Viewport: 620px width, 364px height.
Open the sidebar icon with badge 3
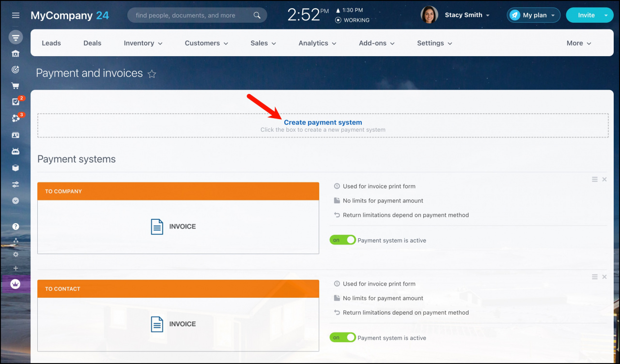tap(15, 118)
